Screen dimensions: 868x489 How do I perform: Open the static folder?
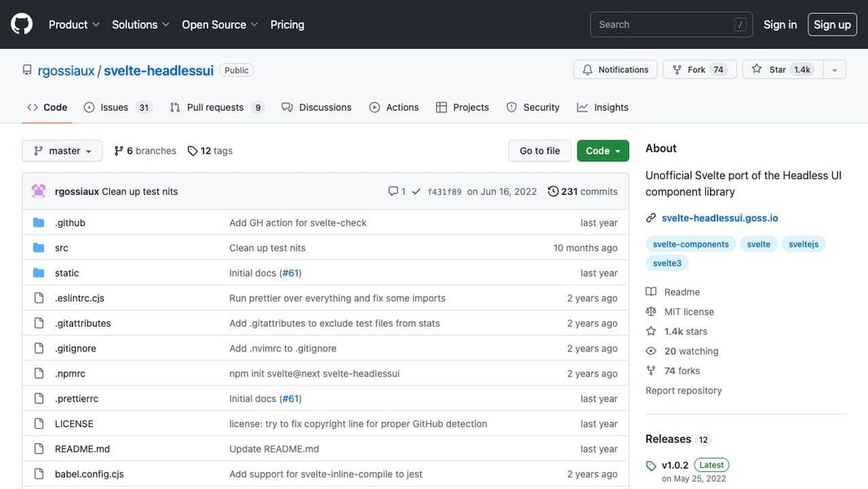[67, 273]
